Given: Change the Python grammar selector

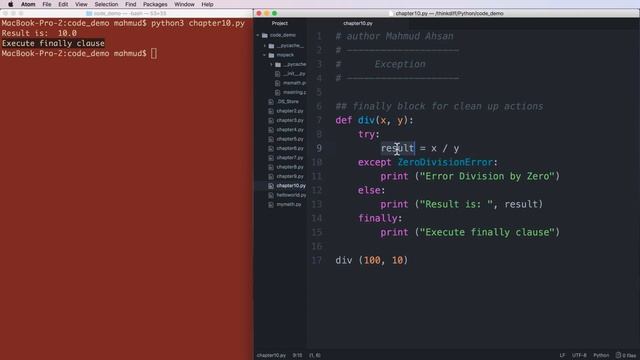Looking at the screenshot, I should (x=601, y=356).
